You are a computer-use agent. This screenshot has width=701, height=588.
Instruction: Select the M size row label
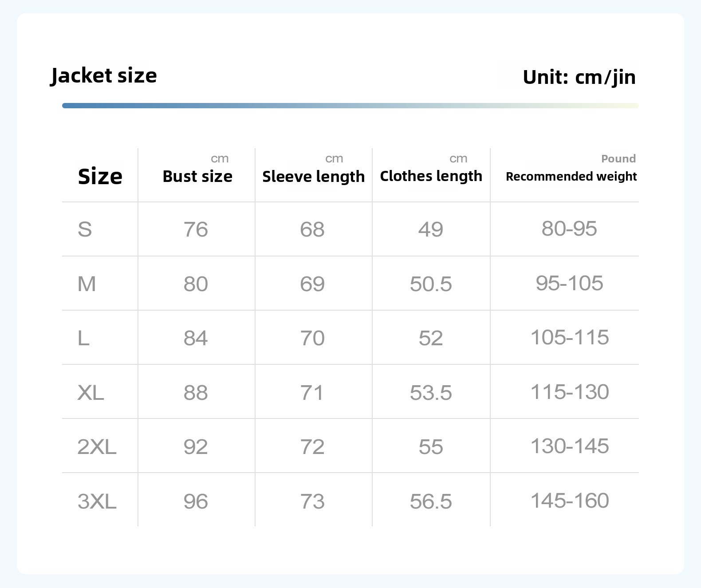click(87, 284)
